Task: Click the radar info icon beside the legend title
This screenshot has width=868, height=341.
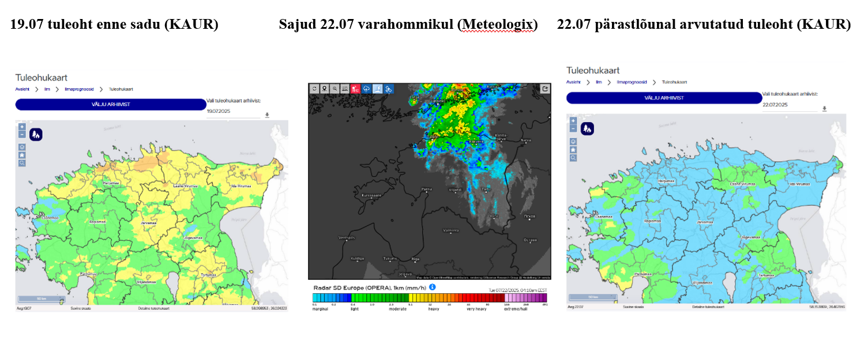Action: 433,287
